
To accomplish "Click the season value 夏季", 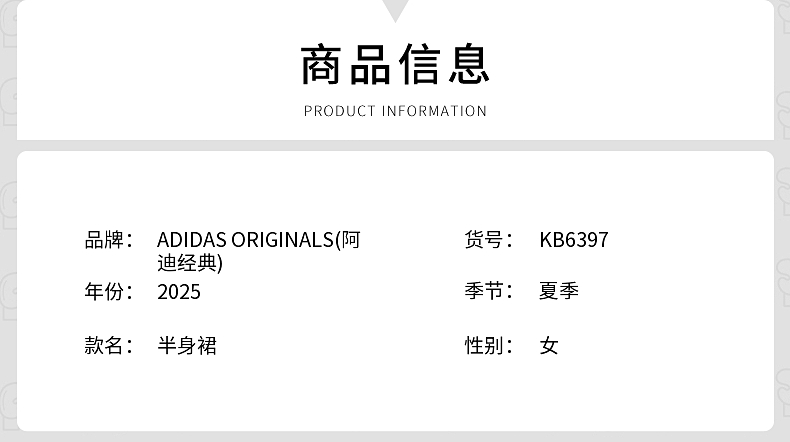I will tap(559, 292).
